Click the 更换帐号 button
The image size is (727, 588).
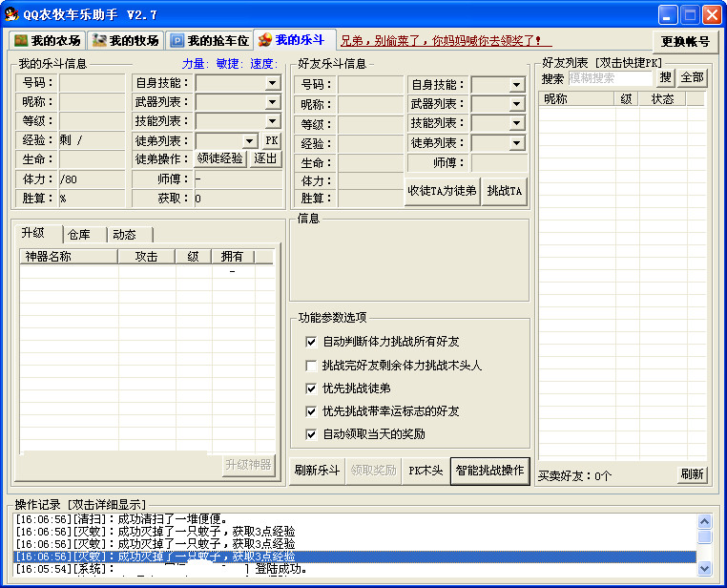coord(685,42)
